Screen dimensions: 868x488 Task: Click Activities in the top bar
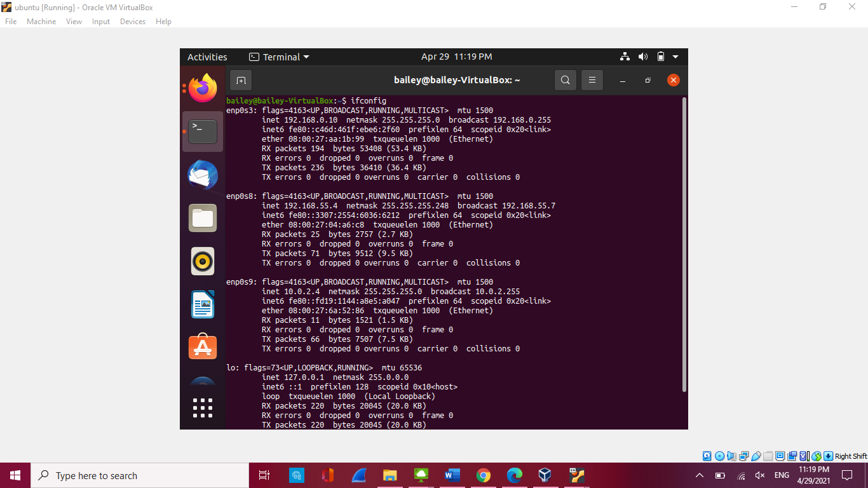click(207, 57)
